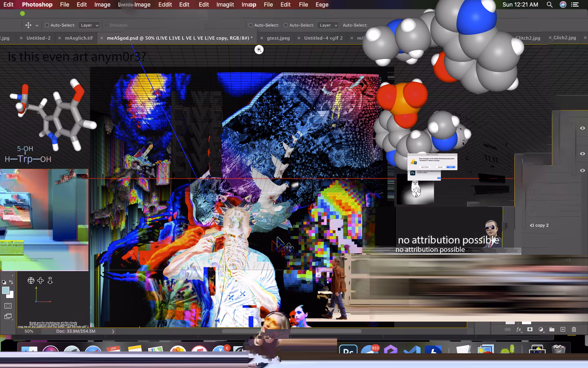Screen dimensions: 588x368
Task: Open the Imaglit menu
Action: [225, 5]
